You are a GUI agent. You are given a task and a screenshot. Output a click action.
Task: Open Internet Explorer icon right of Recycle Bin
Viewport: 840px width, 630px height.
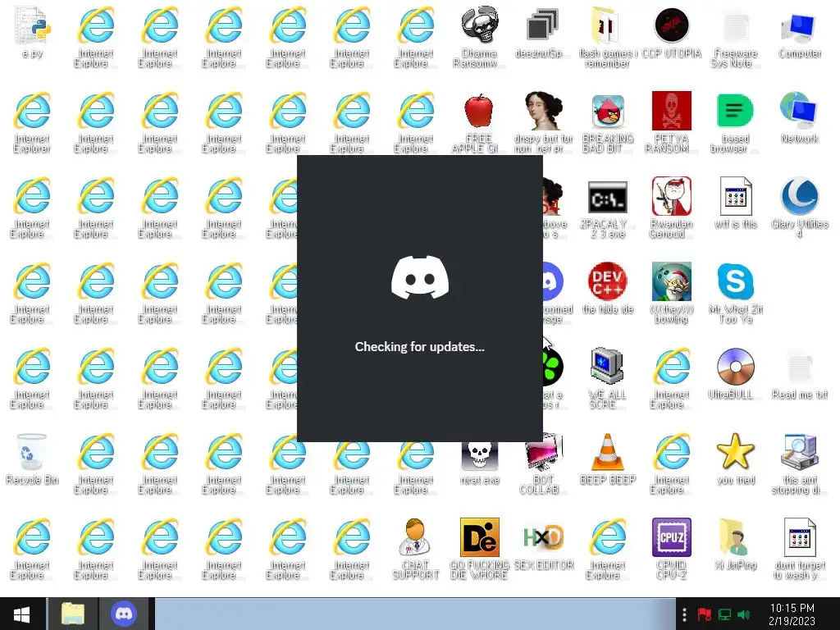[x=95, y=452]
